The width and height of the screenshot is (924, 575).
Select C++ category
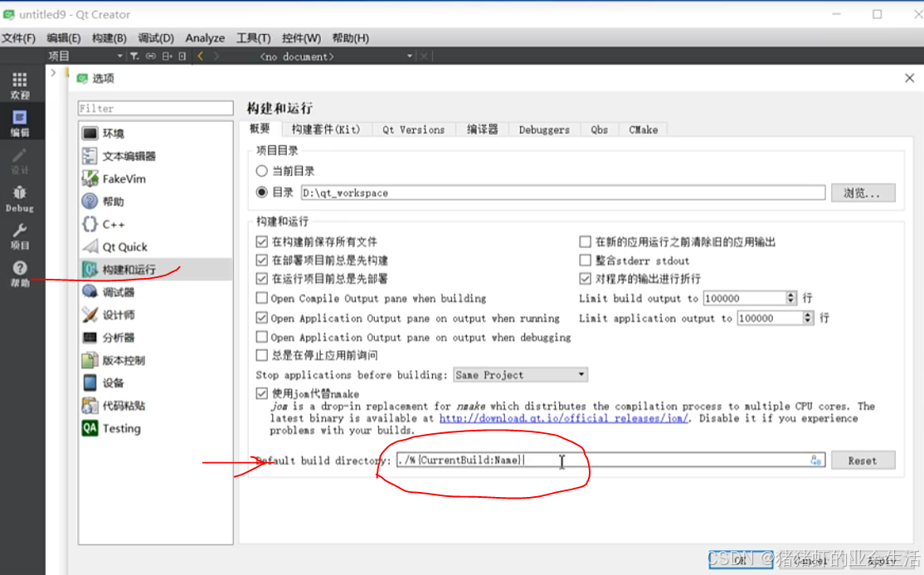[156, 224]
